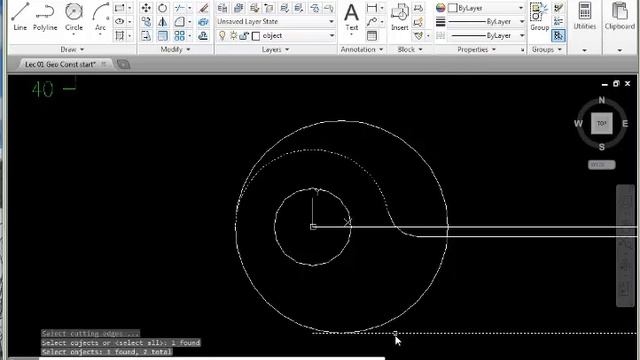The width and height of the screenshot is (640, 360).
Task: Click the Move tool in Modify panel
Action: [x=146, y=8]
